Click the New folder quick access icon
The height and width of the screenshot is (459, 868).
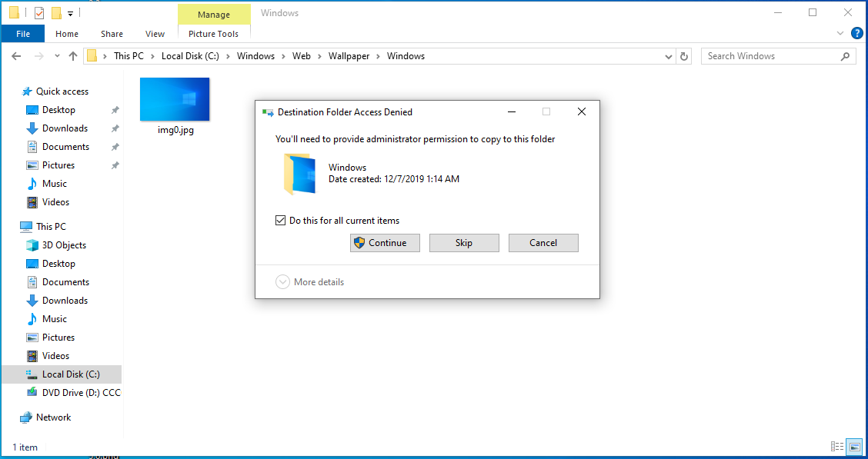56,13
